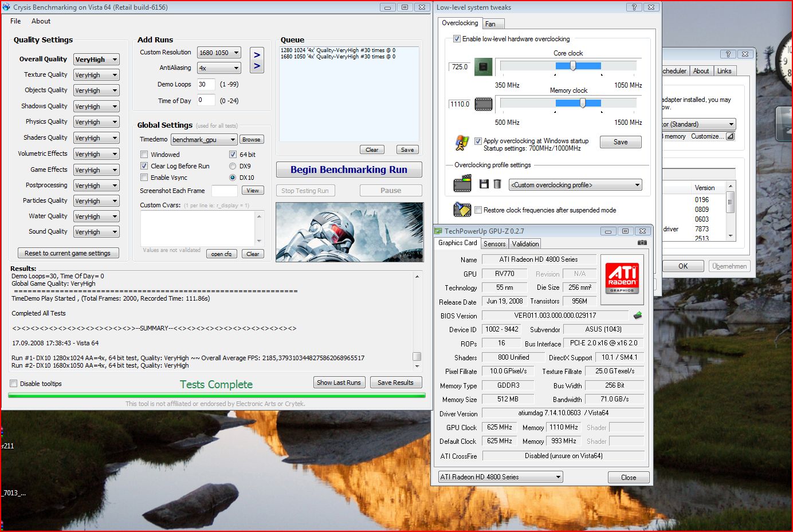Click Browse button for Timedemo
This screenshot has width=793, height=532.
pyautogui.click(x=252, y=140)
